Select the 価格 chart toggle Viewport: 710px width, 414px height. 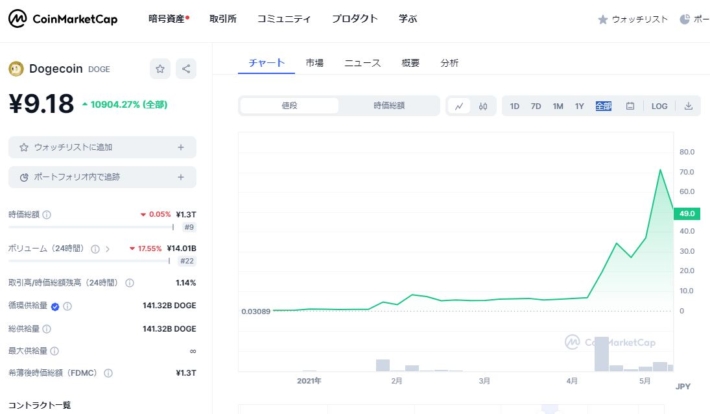[289, 106]
